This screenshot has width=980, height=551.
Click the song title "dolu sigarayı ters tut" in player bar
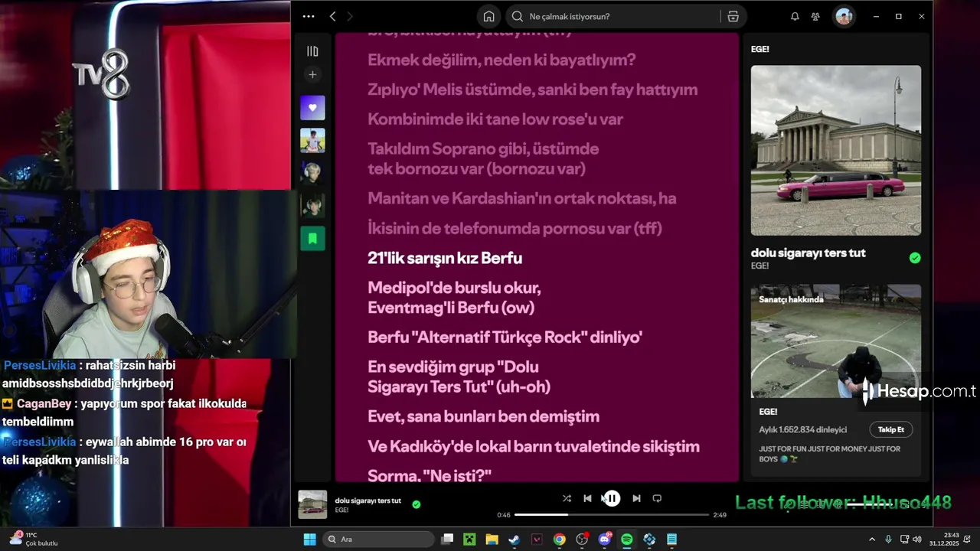pos(368,500)
